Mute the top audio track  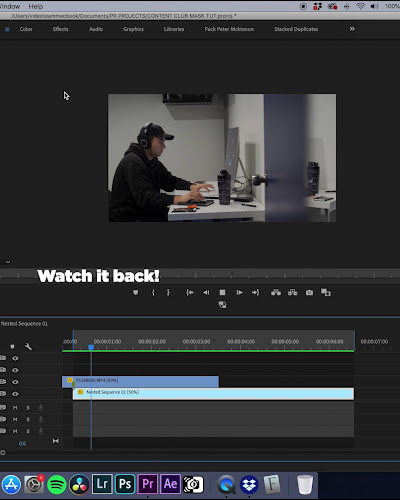[15, 408]
